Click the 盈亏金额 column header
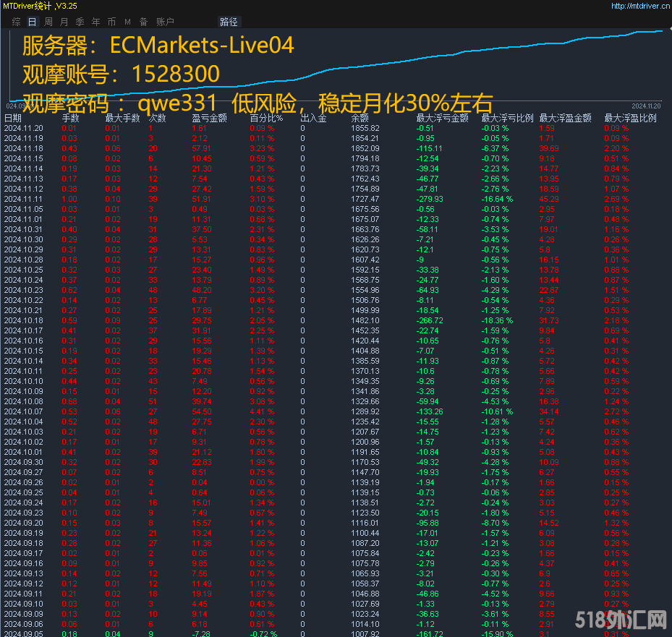The image size is (672, 637). 210,118
